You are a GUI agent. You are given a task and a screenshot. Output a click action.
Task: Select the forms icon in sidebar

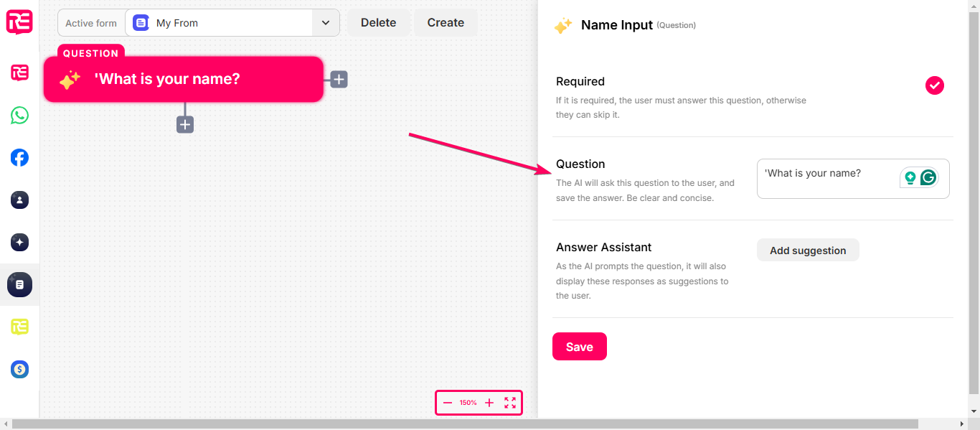pyautogui.click(x=19, y=285)
